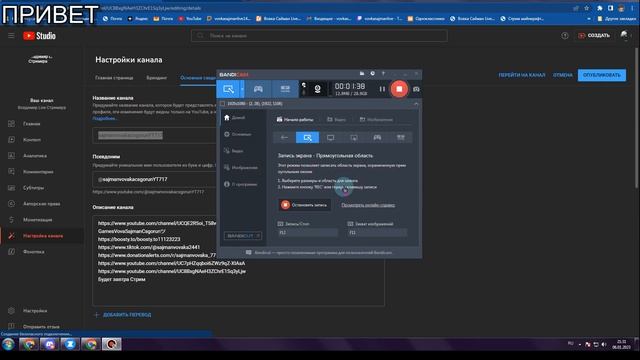640x360 pixels.
Task: Take a screenshot with the Bandicam camera icon
Action: click(416, 89)
